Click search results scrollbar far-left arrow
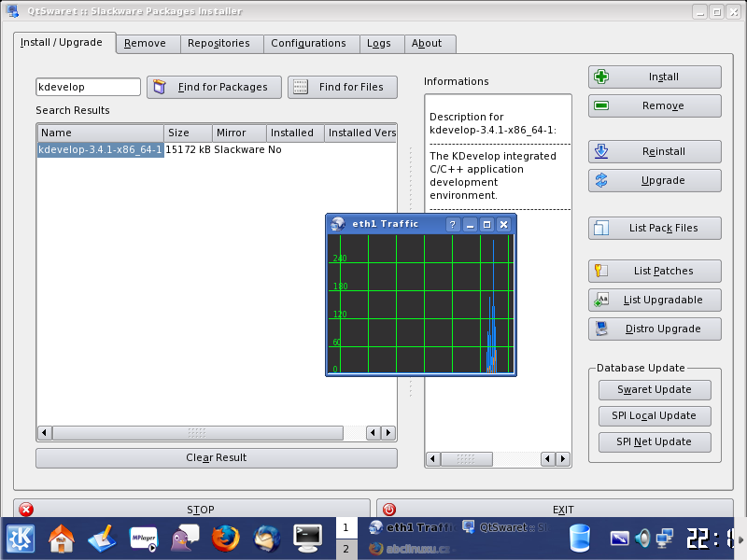The height and width of the screenshot is (560, 747). point(44,433)
